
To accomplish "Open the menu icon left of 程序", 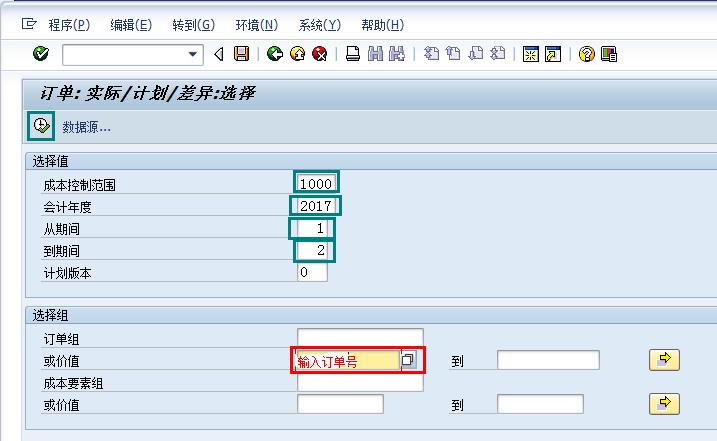I will [x=29, y=23].
